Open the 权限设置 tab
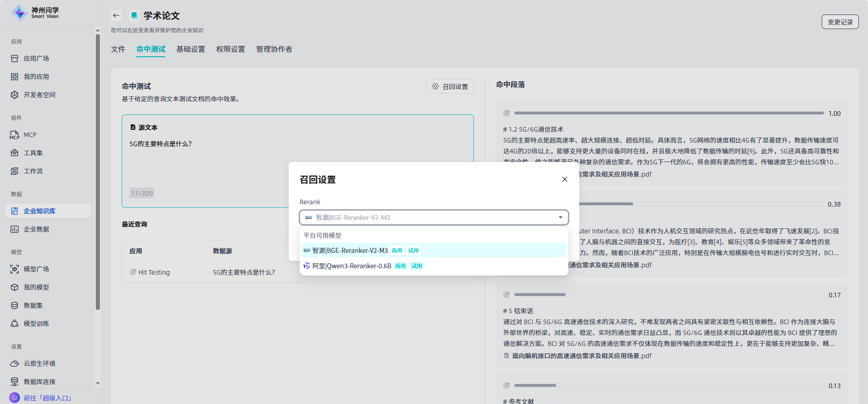This screenshot has height=404, width=868. tap(231, 49)
